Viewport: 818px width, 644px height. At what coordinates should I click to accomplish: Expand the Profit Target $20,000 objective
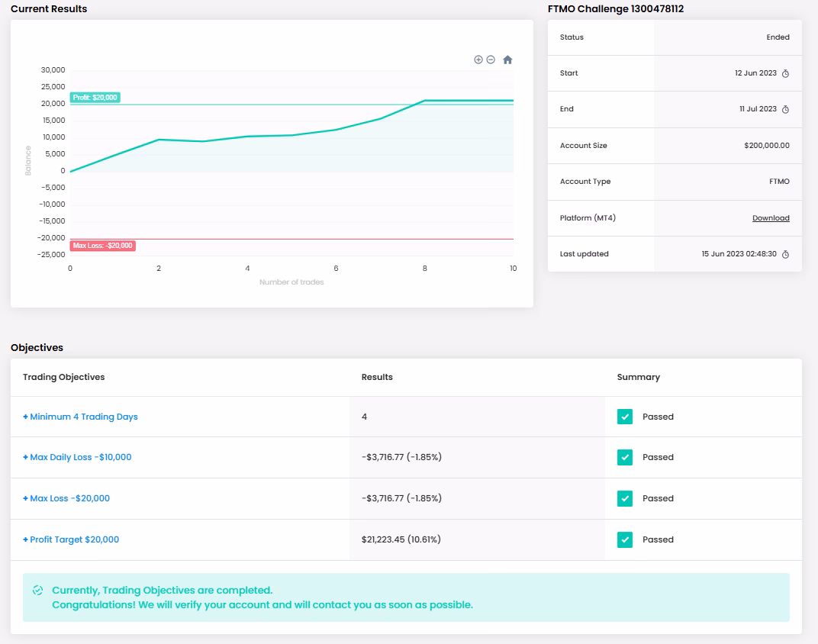click(71, 539)
